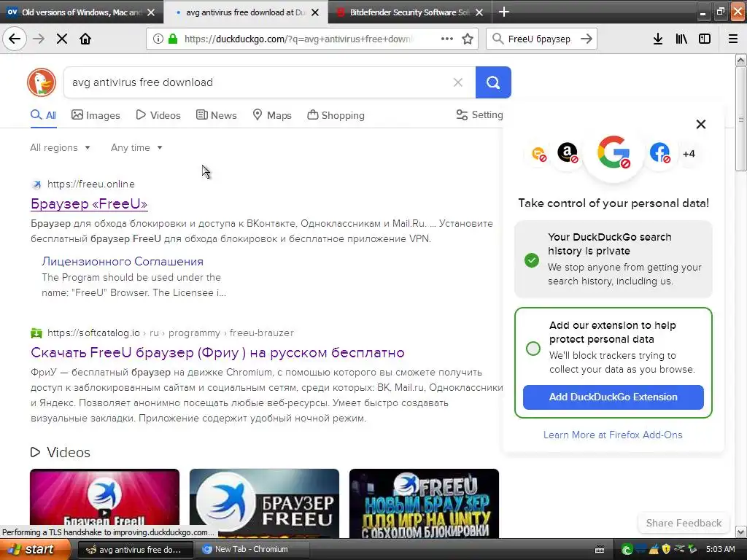
Task: Open Maps search results
Action: coord(272,115)
